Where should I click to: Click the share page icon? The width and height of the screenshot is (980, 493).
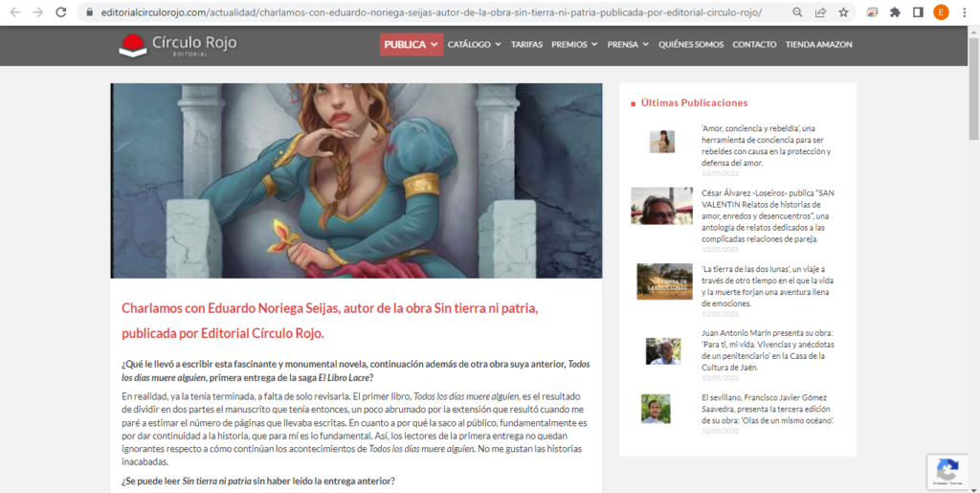coord(820,11)
